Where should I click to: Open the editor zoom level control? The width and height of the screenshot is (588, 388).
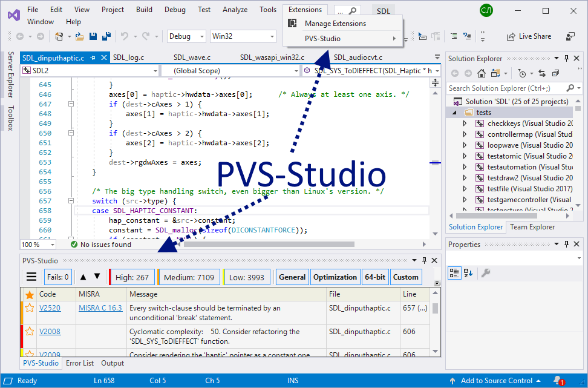click(38, 245)
